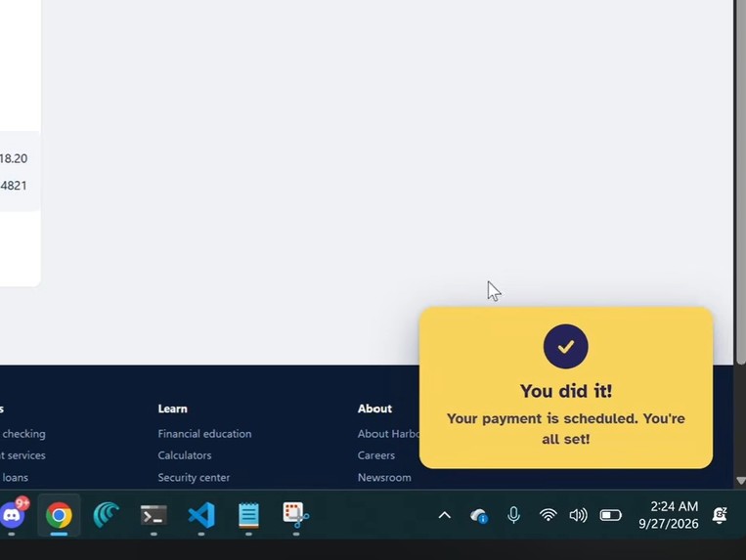Screen dimensions: 746x560
Task: Open the OneDrive cloud tray icon
Action: coord(479,515)
